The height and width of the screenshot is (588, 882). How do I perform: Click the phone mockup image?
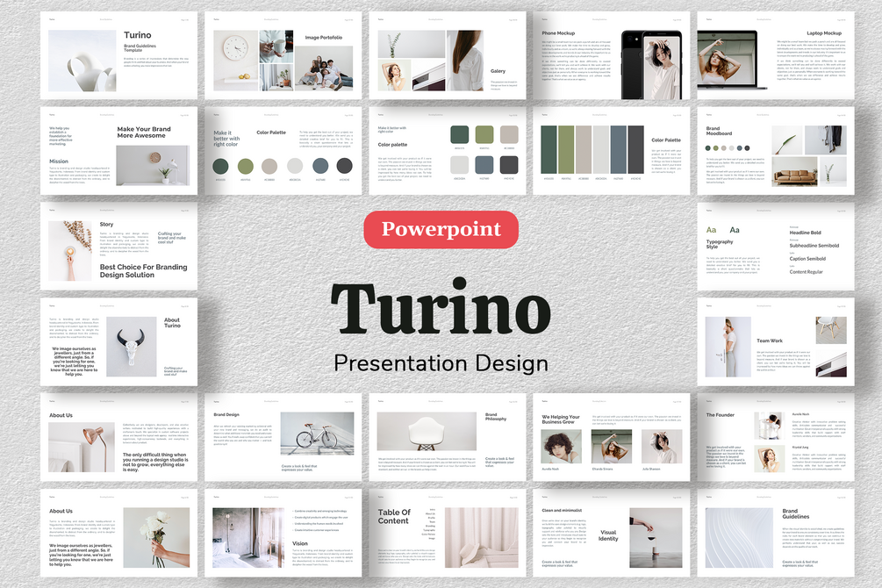pyautogui.click(x=651, y=65)
